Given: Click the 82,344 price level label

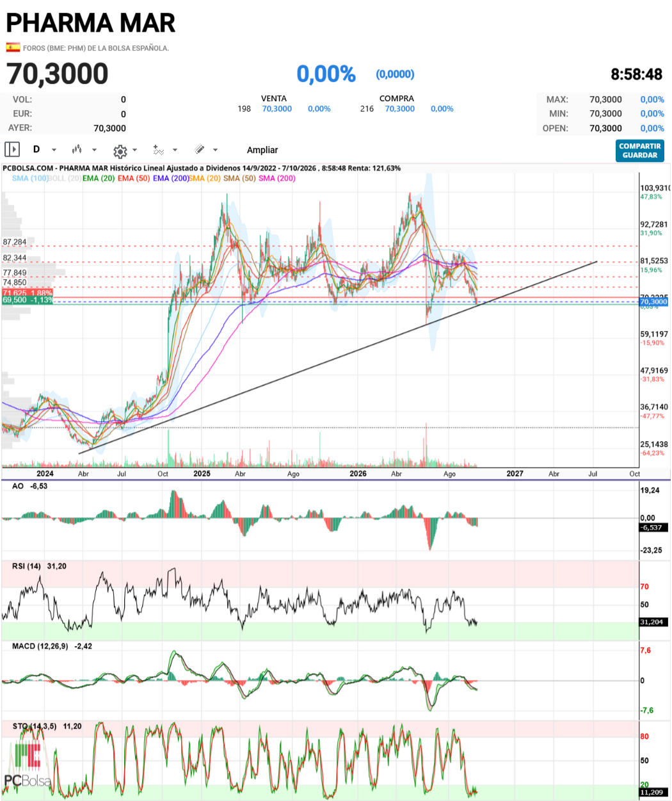Looking at the screenshot, I should (x=15, y=258).
